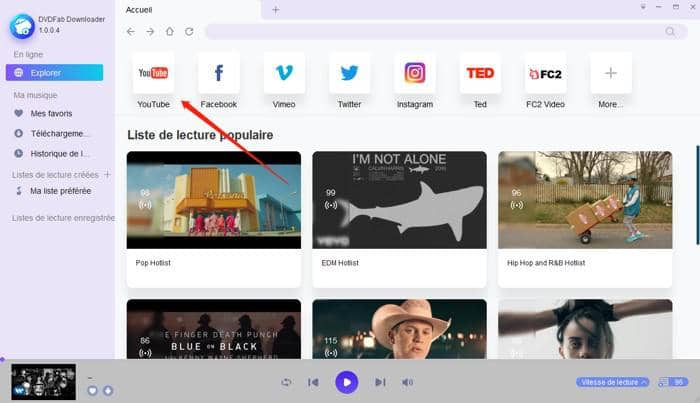The width and height of the screenshot is (700, 403).
Task: Click the DVDFab Downloader logo
Action: tap(22, 26)
